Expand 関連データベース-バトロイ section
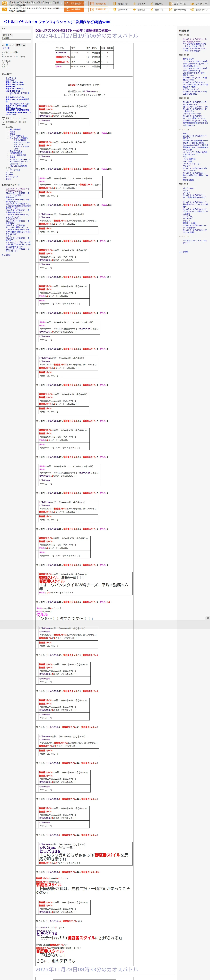Screen dimensions: 210x980 (3, 119)
